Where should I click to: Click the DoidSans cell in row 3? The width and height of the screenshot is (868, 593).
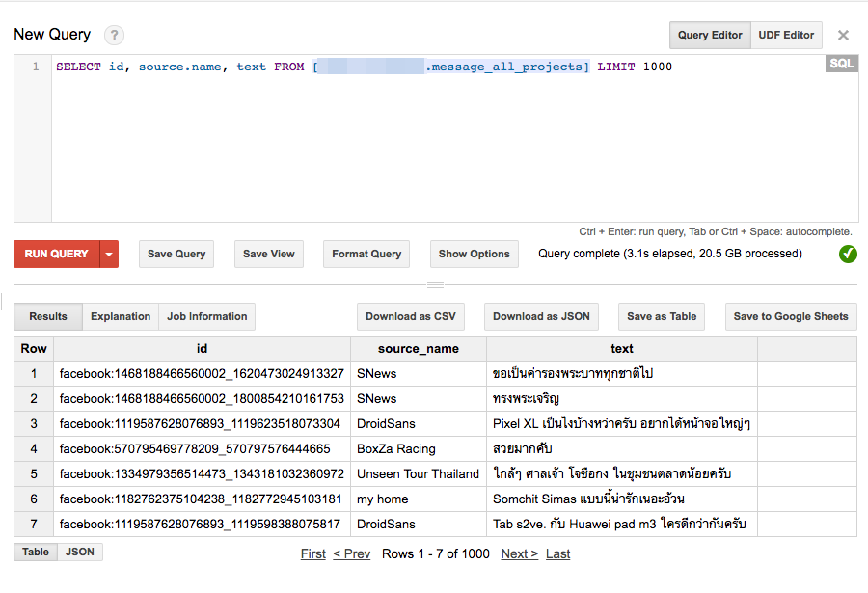(419, 424)
